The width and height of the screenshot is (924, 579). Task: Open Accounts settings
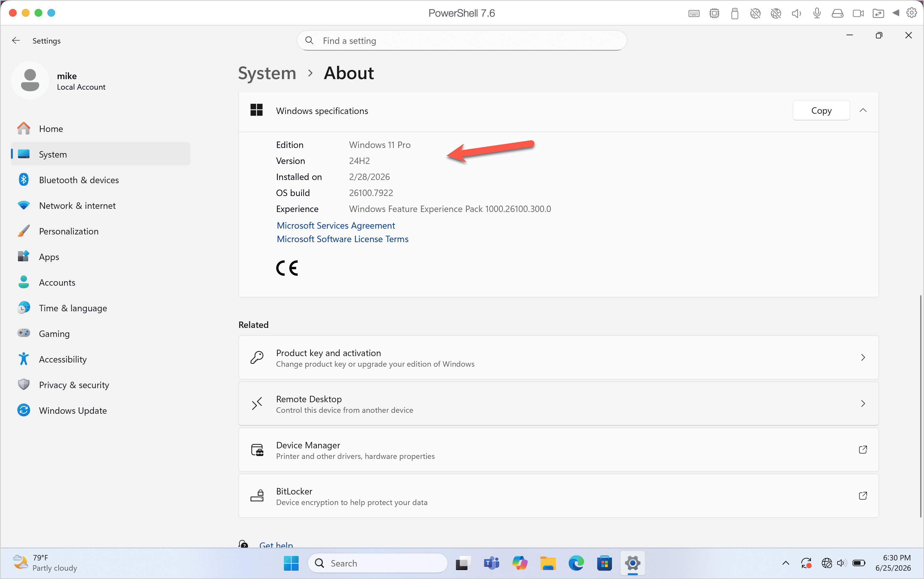(x=100, y=282)
